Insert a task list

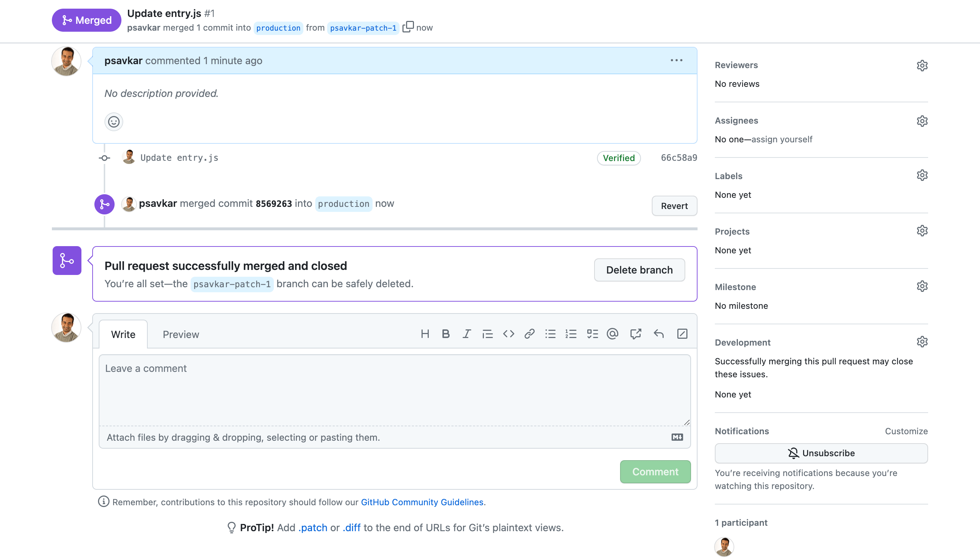pos(592,334)
